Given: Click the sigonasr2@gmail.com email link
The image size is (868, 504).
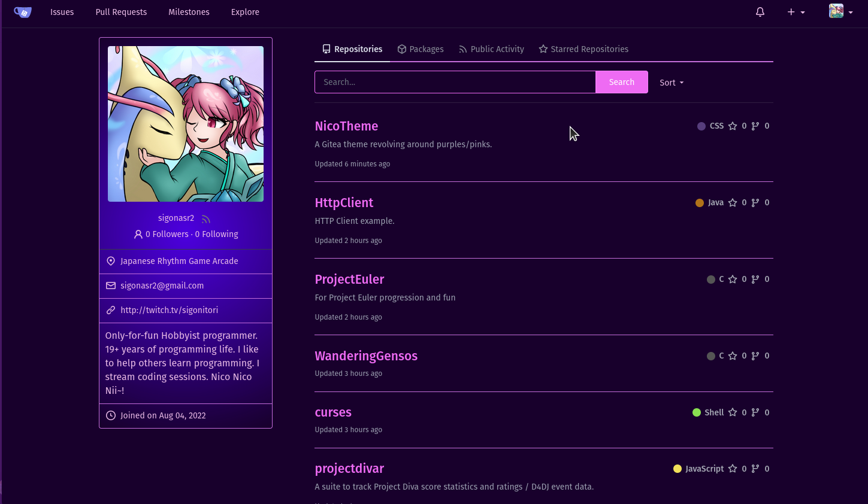Looking at the screenshot, I should coord(162,286).
